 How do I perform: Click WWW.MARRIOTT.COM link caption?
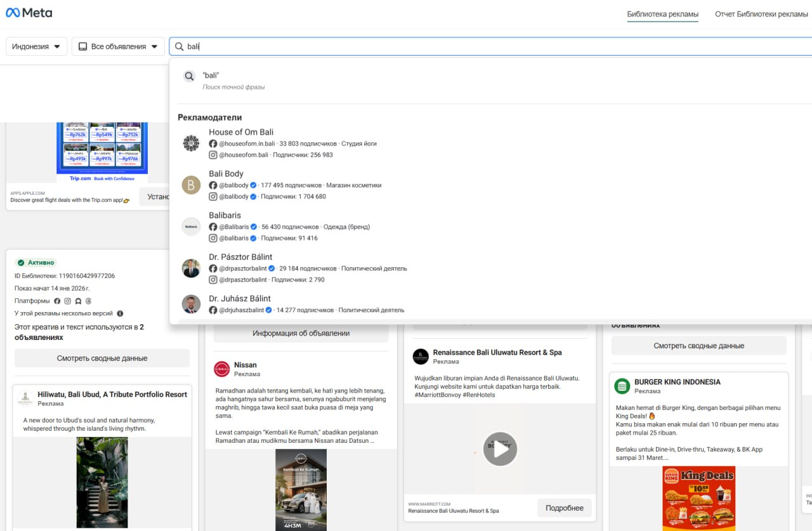tap(429, 504)
